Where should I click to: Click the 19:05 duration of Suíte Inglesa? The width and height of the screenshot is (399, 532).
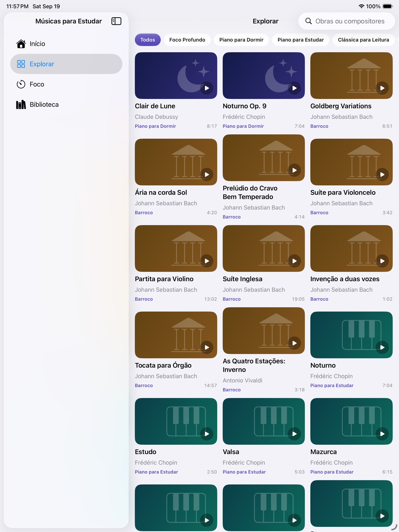pos(298,299)
